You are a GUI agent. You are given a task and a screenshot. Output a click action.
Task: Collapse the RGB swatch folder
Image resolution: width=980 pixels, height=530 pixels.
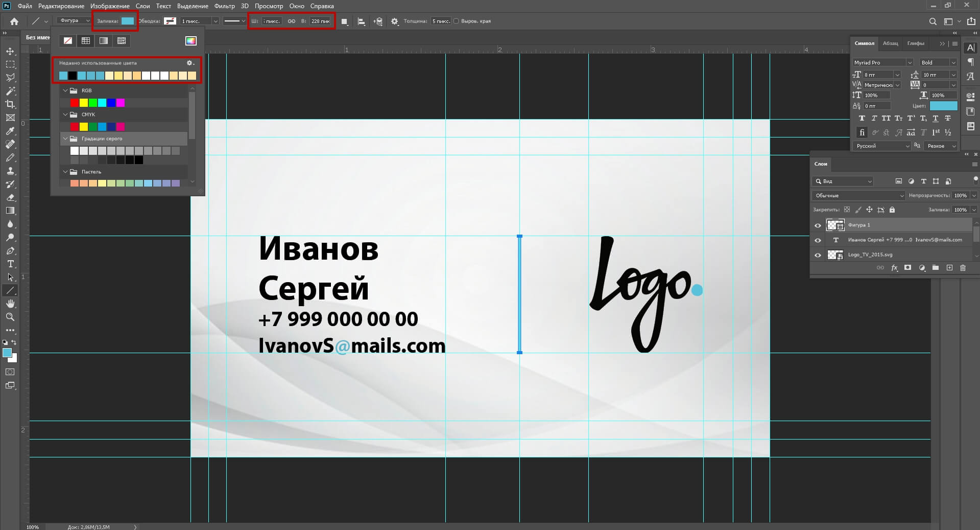tap(65, 90)
